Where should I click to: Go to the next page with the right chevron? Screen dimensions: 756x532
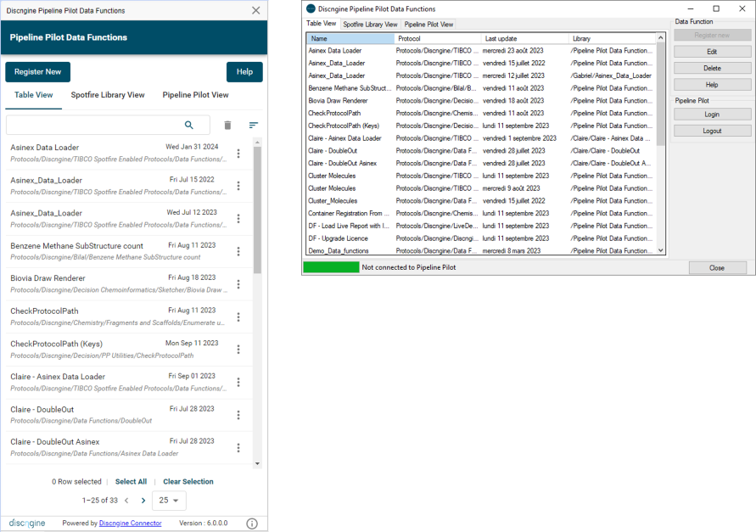[143, 501]
